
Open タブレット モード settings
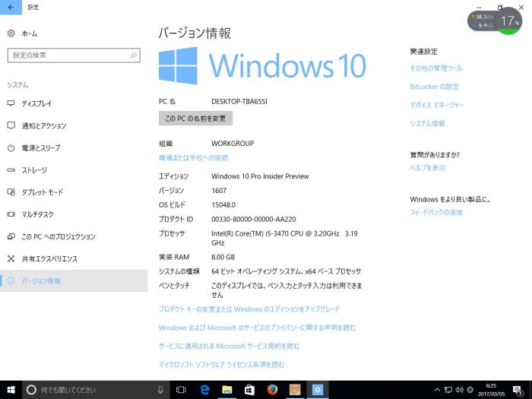point(43,192)
